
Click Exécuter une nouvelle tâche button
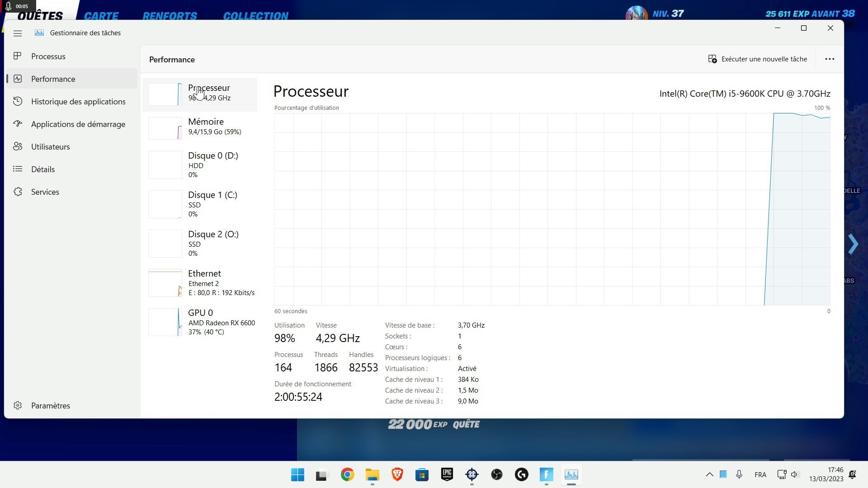pyautogui.click(x=764, y=59)
